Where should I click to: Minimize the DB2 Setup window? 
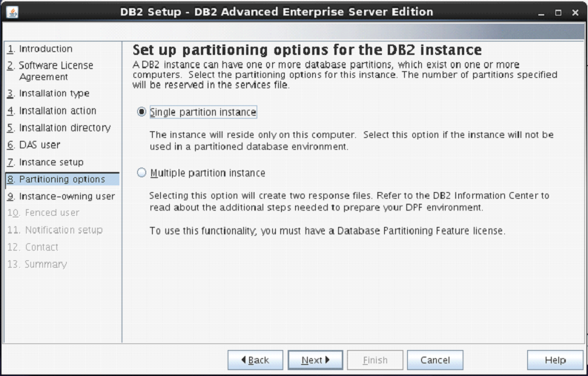tap(544, 12)
